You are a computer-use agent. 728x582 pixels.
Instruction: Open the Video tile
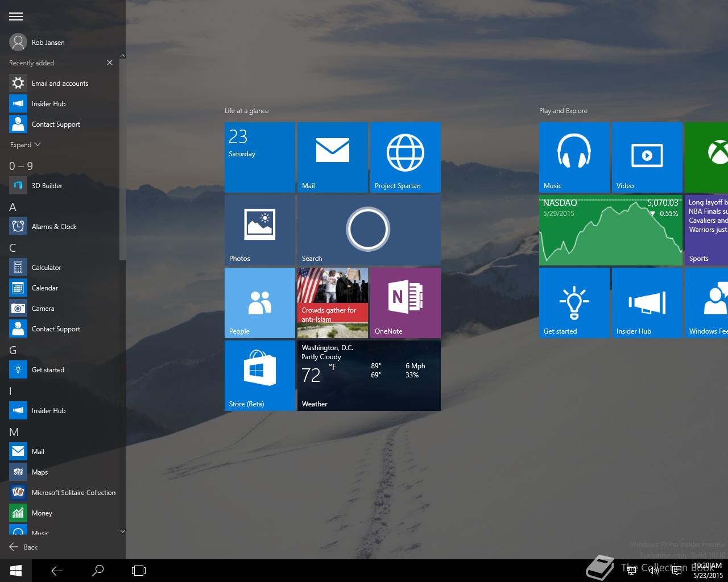[647, 157]
